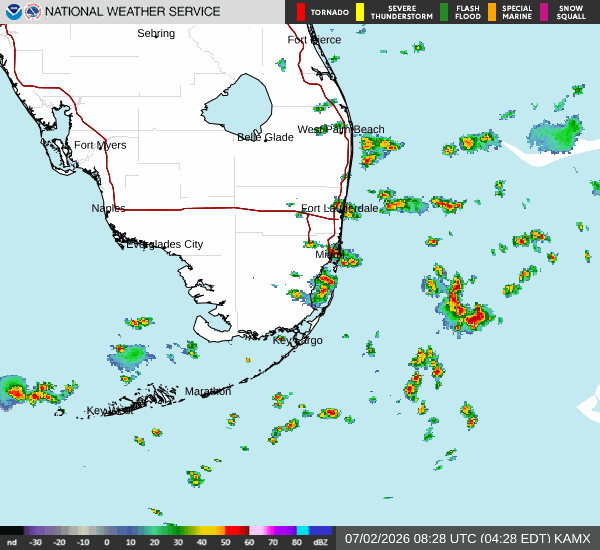Click the National Weather Service title
Image resolution: width=600 pixels, height=550 pixels.
click(132, 12)
